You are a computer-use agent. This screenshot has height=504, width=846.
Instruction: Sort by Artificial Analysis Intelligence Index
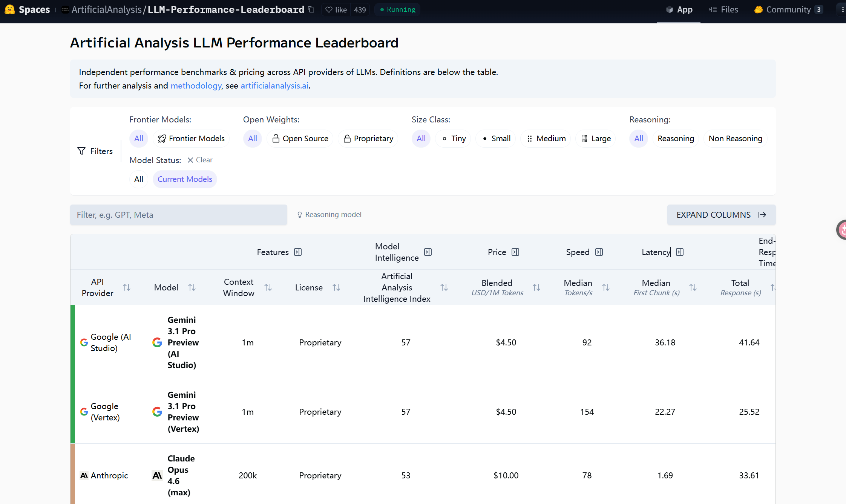[x=444, y=287]
